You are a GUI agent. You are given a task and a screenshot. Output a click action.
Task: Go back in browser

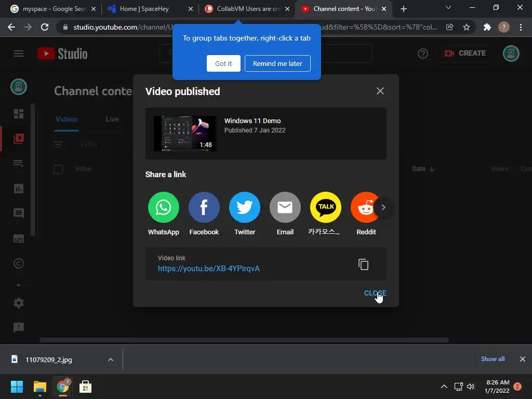pos(11,27)
